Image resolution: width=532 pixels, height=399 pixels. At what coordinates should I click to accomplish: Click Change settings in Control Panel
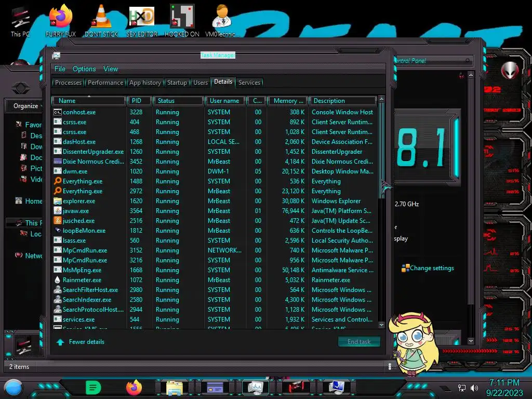432,268
